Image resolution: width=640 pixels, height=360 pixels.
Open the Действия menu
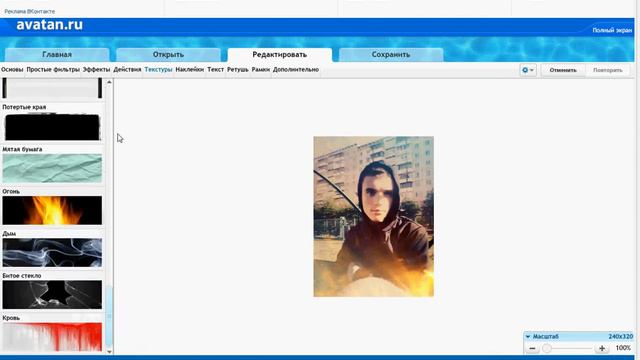[127, 70]
